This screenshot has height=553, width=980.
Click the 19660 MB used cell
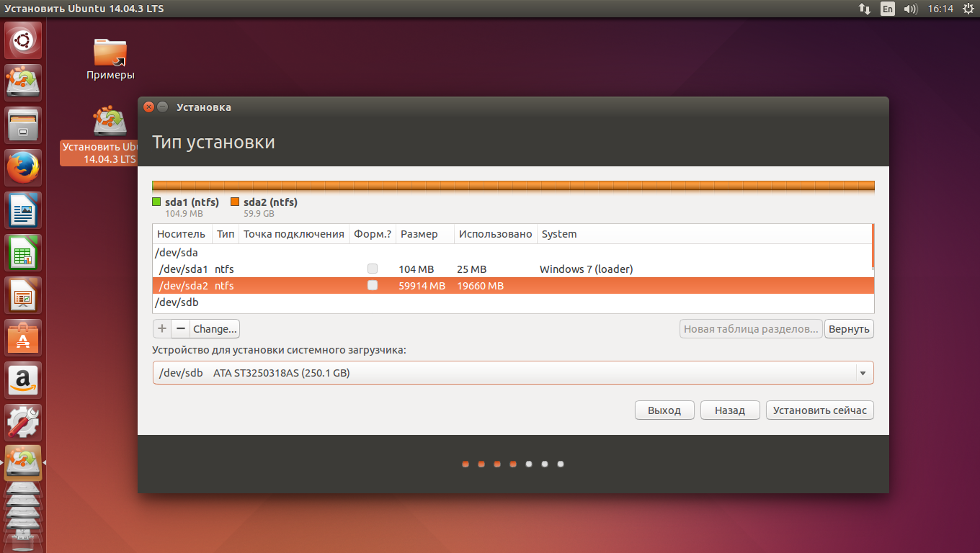[x=480, y=286]
